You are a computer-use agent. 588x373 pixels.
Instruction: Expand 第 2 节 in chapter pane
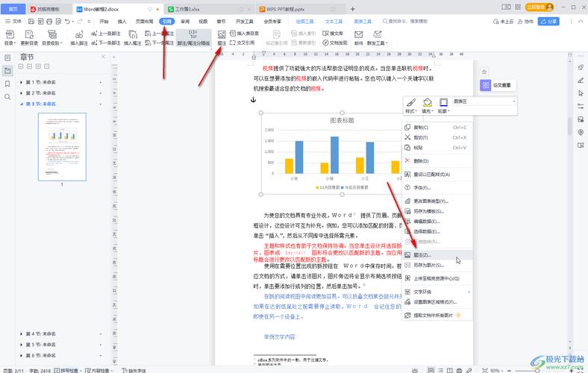(21, 93)
